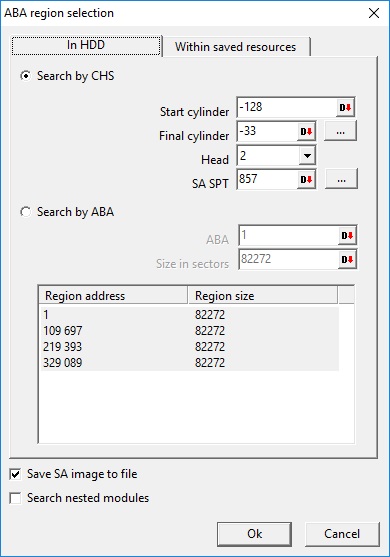This screenshot has width=390, height=557.
Task: Switch to the Within saved resources tab
Action: [x=235, y=47]
